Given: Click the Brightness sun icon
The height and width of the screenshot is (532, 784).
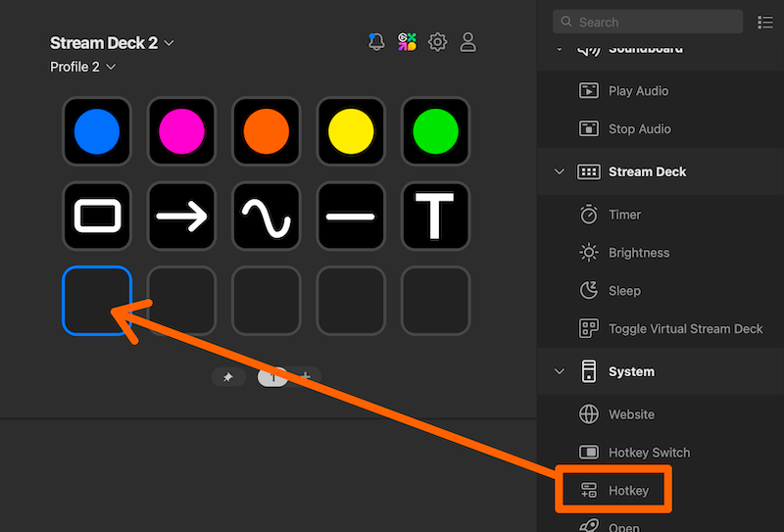Looking at the screenshot, I should (x=589, y=253).
